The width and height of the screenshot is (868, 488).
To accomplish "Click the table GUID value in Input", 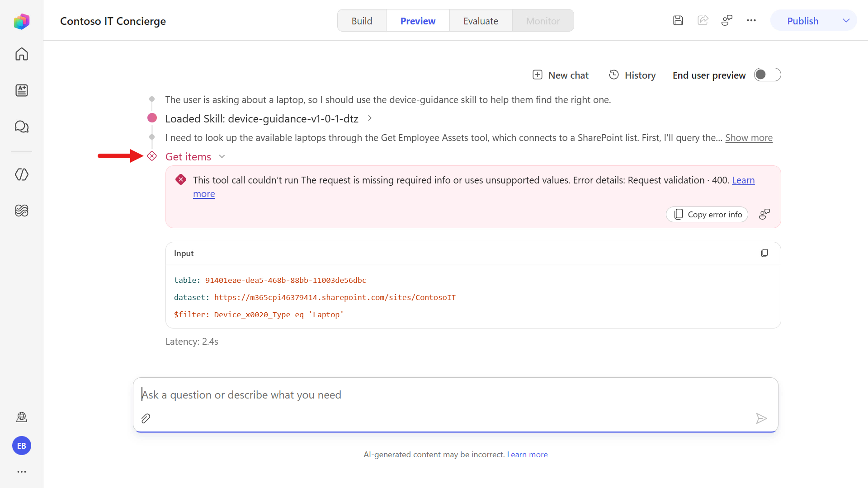I will (x=286, y=280).
